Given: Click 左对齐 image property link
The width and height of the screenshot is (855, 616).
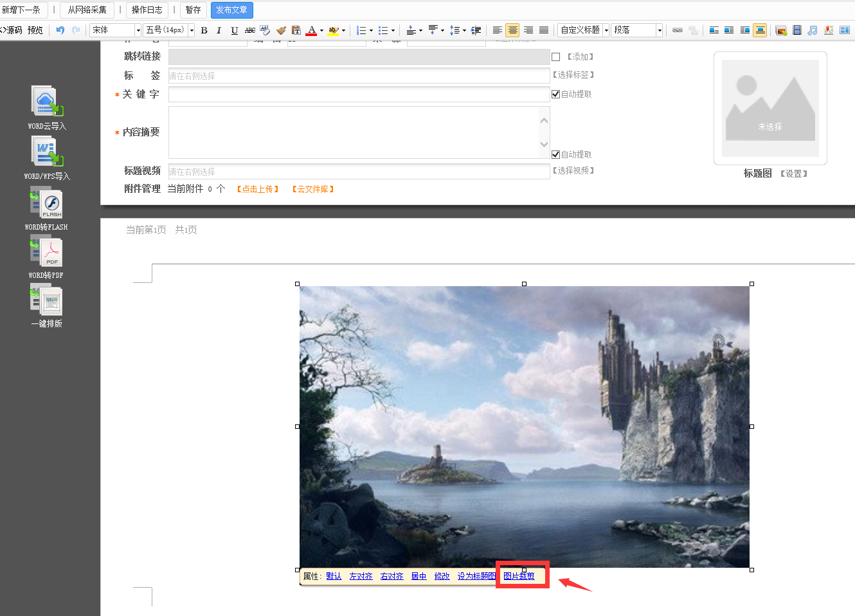Looking at the screenshot, I should click(x=361, y=576).
